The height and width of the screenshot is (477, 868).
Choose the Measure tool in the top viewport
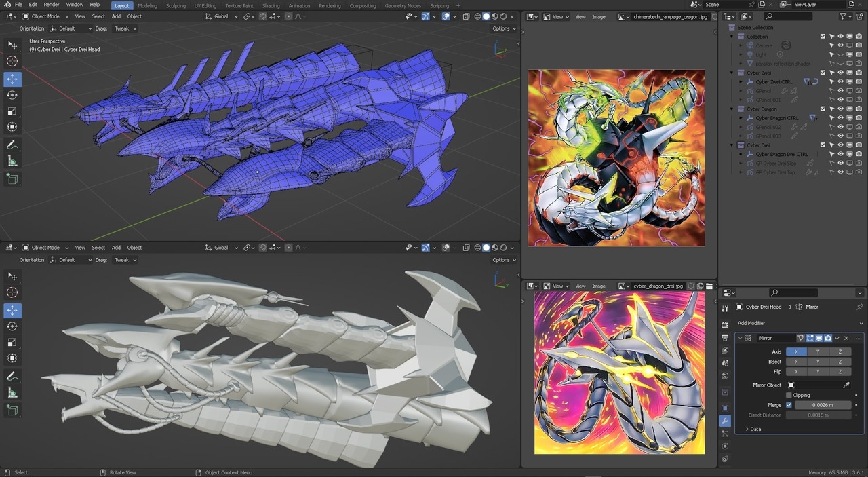pyautogui.click(x=12, y=161)
